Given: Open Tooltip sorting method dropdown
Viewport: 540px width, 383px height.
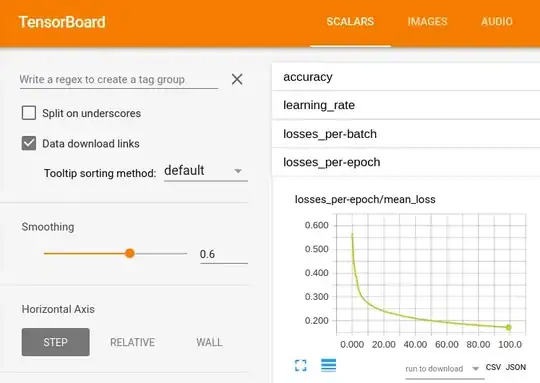Looking at the screenshot, I should coord(206,171).
